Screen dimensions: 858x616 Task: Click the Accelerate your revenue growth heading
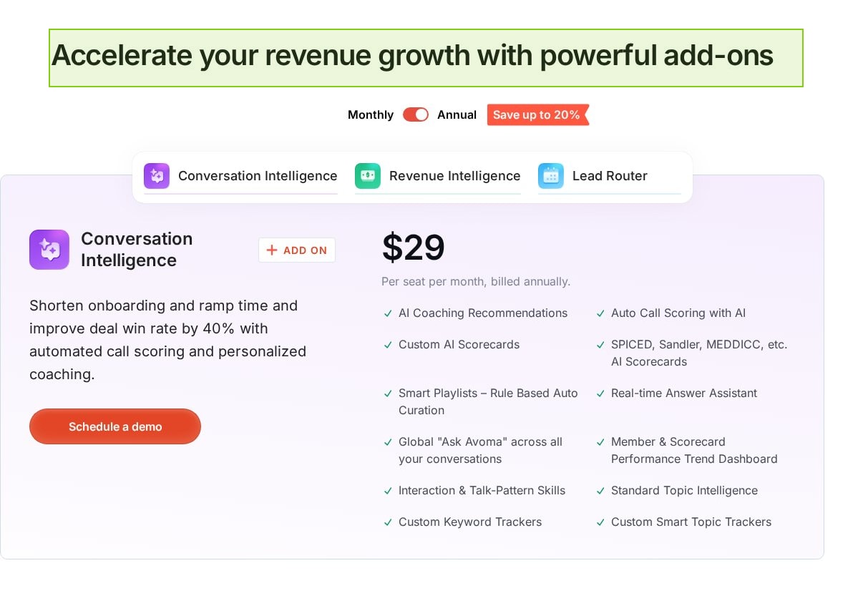click(x=412, y=56)
